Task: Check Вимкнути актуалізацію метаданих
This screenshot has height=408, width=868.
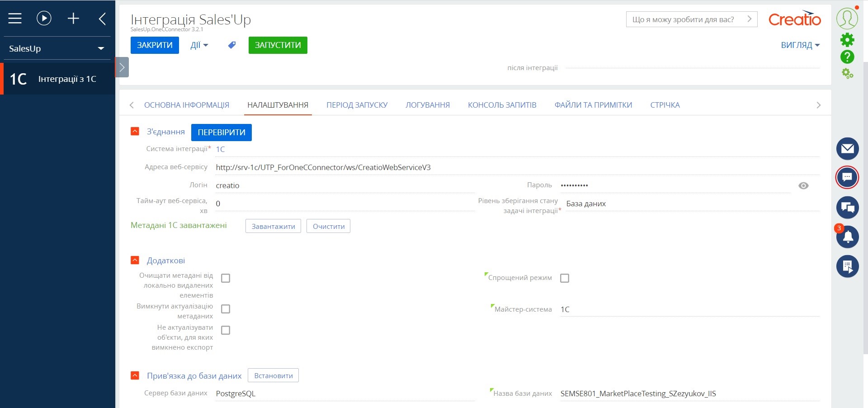Action: [x=226, y=309]
